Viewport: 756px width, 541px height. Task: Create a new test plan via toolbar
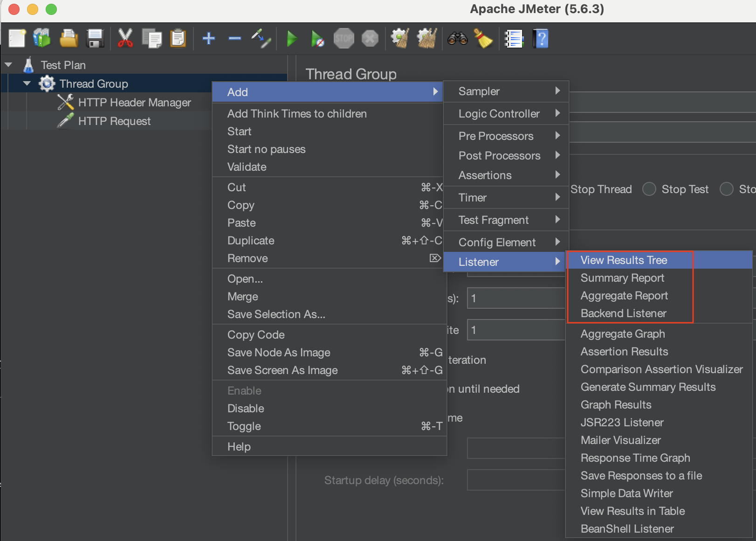[x=17, y=38]
